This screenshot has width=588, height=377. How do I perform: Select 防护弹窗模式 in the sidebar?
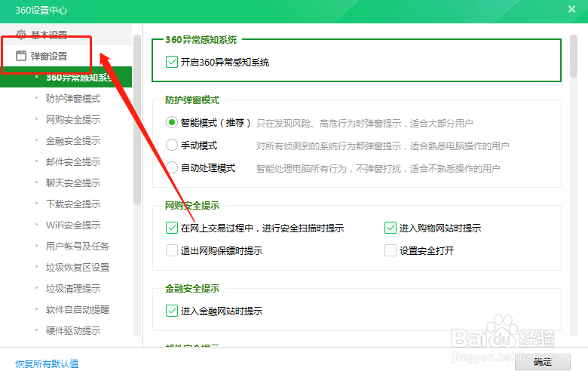(73, 99)
